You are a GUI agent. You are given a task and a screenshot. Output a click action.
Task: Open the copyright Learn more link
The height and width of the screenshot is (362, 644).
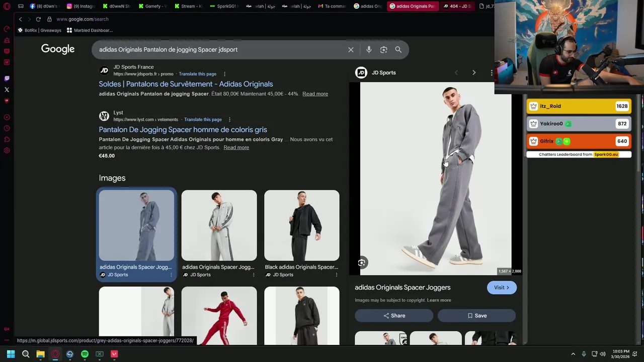click(439, 300)
